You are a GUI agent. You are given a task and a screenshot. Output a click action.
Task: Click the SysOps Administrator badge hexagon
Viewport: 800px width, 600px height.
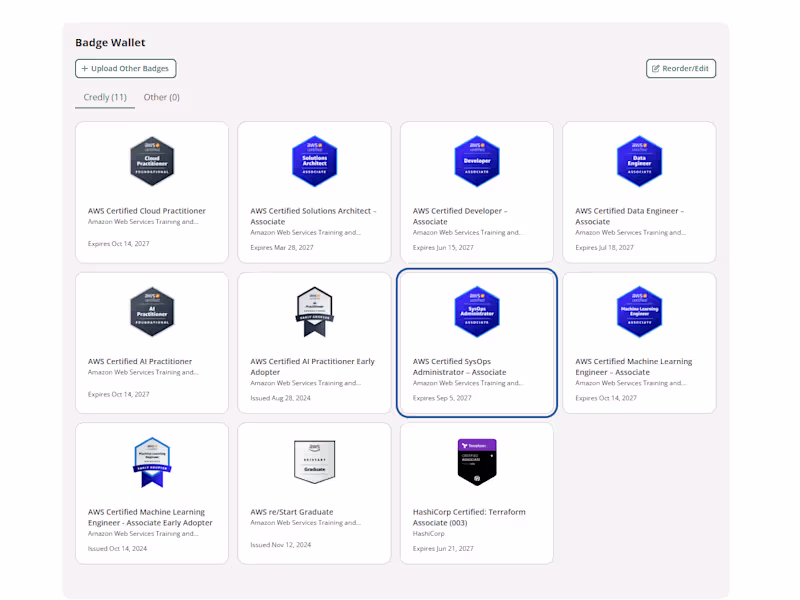[x=477, y=312]
